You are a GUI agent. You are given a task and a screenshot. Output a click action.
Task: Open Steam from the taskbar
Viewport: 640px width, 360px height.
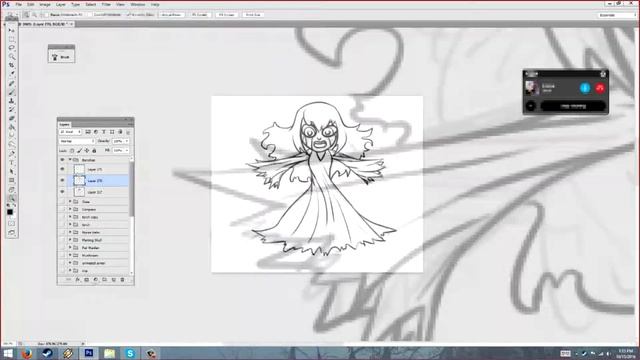coord(47,353)
